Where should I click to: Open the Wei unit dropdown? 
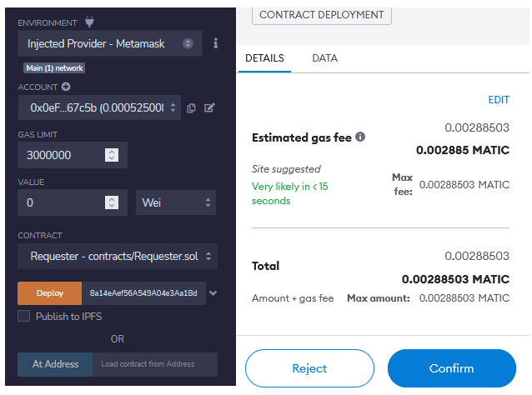pyautogui.click(x=176, y=202)
